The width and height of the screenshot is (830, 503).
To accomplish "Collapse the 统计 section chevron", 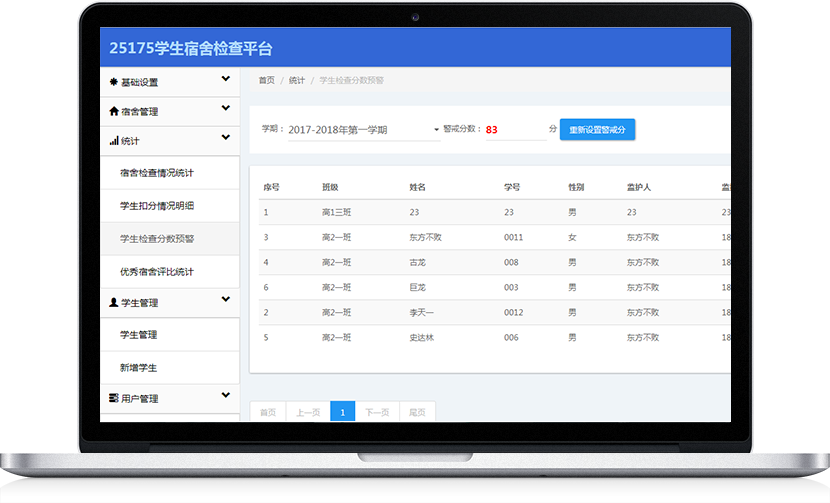I will tap(226, 139).
